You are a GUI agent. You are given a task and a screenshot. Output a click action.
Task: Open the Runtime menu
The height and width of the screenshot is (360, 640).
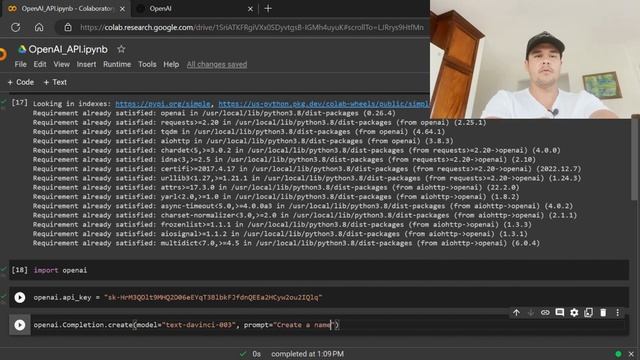pyautogui.click(x=117, y=64)
